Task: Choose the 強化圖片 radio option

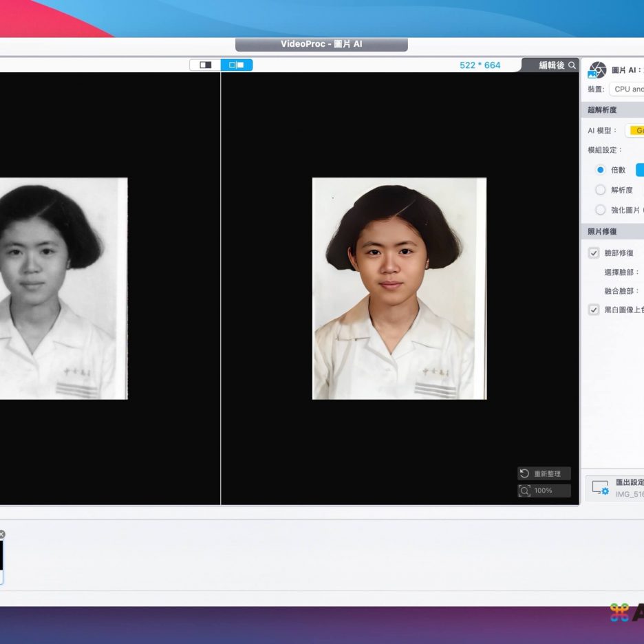Action: [x=600, y=210]
